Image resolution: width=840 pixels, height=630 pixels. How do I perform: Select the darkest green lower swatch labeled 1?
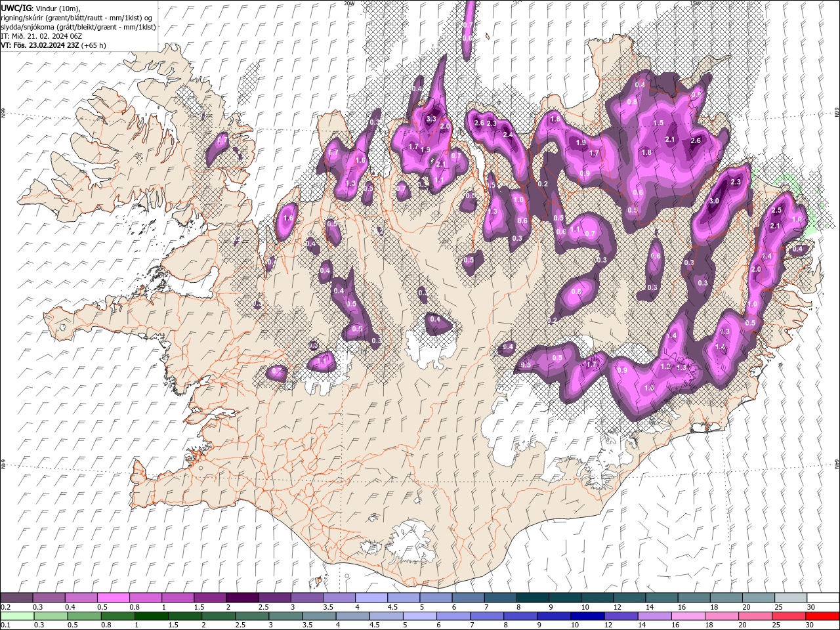(x=151, y=616)
